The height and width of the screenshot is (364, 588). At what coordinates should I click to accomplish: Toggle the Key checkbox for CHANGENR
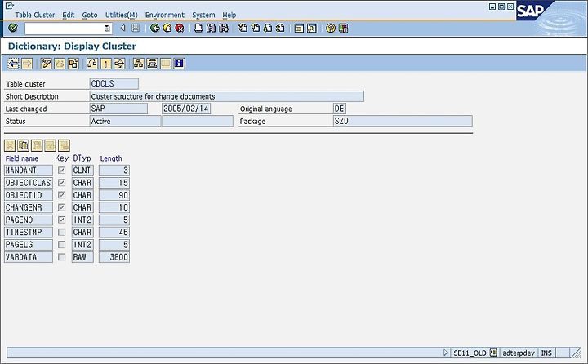pyautogui.click(x=61, y=207)
